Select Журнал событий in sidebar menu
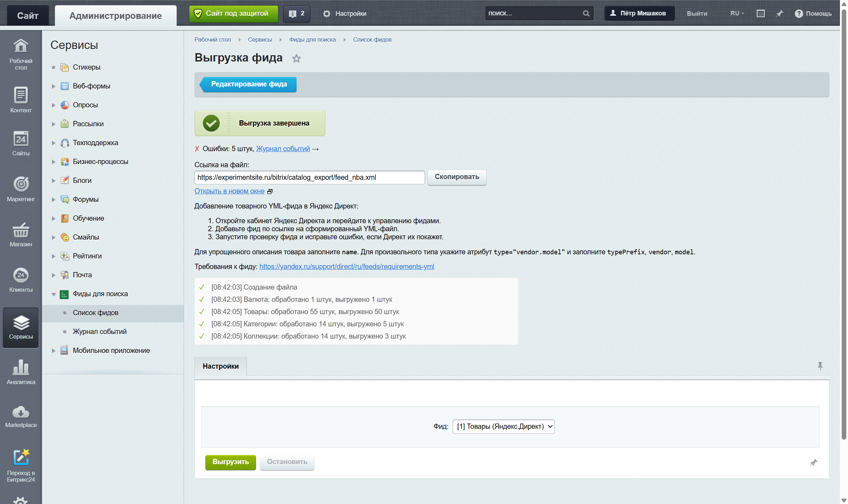848x504 pixels. click(99, 332)
